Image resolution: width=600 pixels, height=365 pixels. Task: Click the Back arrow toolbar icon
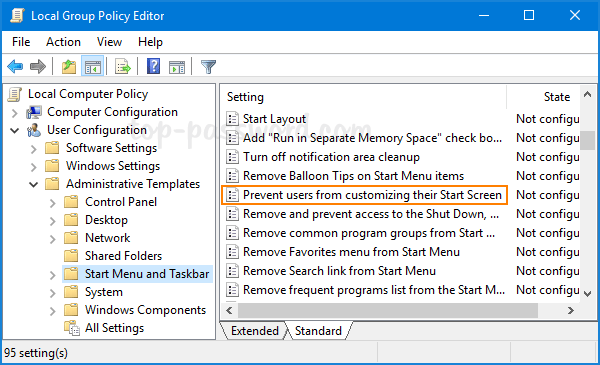pyautogui.click(x=15, y=67)
